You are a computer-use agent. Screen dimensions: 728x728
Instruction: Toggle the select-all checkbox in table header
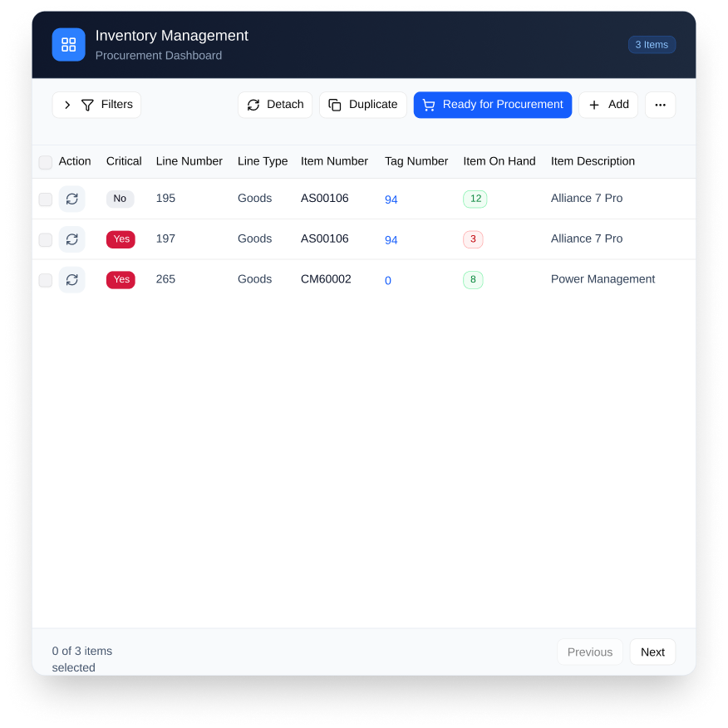coord(46,163)
